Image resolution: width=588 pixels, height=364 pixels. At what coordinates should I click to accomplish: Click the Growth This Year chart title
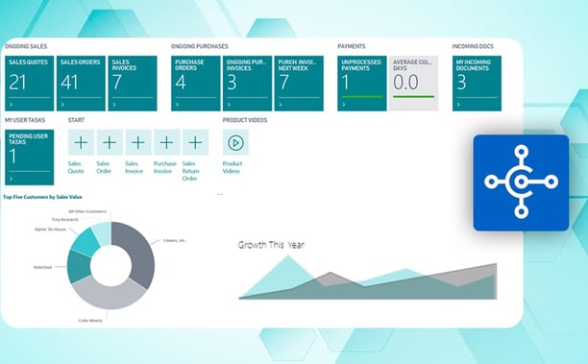[x=271, y=245]
